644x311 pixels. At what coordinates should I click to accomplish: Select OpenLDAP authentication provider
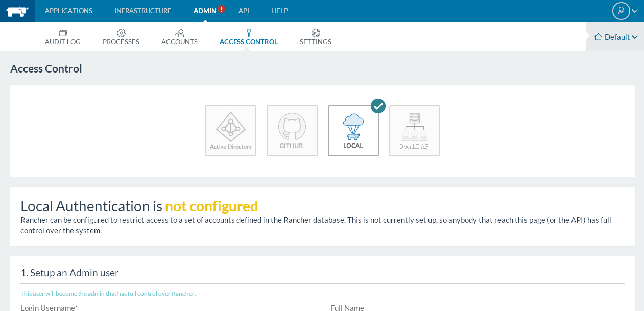pyautogui.click(x=415, y=131)
